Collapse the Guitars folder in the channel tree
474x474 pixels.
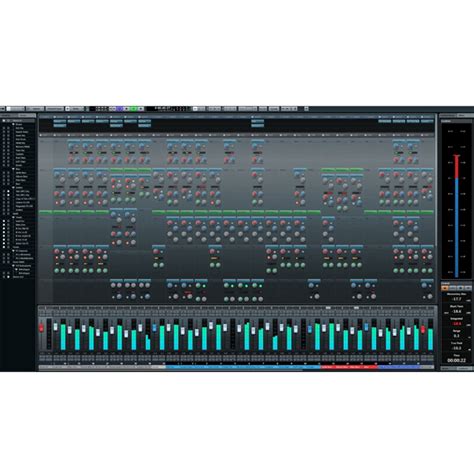click(x=13, y=188)
